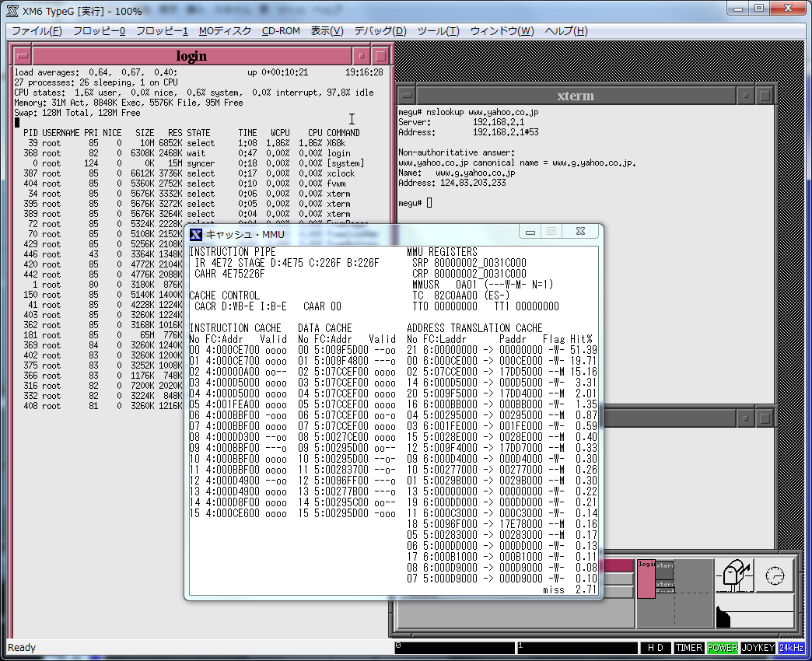Screen dimensions: 812x661
Task: Click the 24kHz indicator in status bar
Action: (x=791, y=648)
